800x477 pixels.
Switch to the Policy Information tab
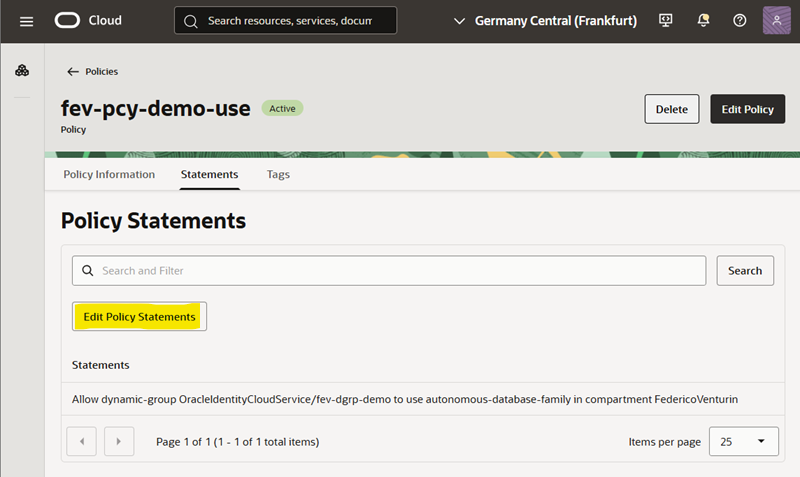click(x=109, y=174)
